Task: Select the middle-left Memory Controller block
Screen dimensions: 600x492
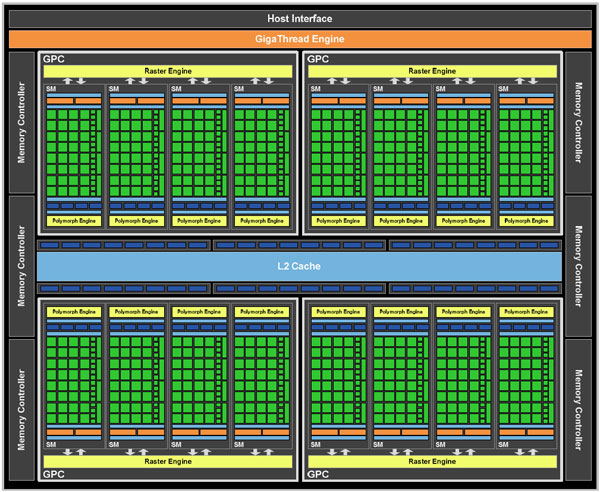Action: click(x=22, y=266)
